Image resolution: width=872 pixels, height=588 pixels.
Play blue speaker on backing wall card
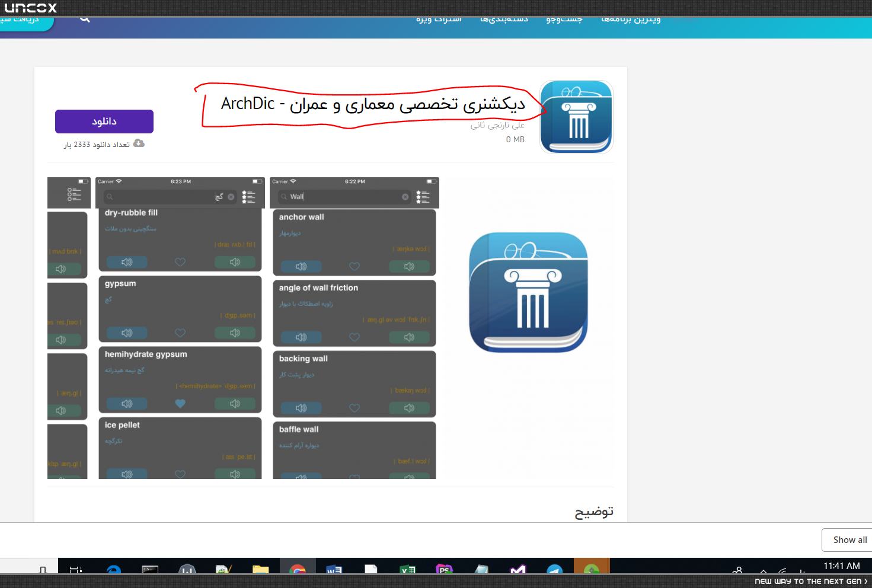click(x=301, y=408)
